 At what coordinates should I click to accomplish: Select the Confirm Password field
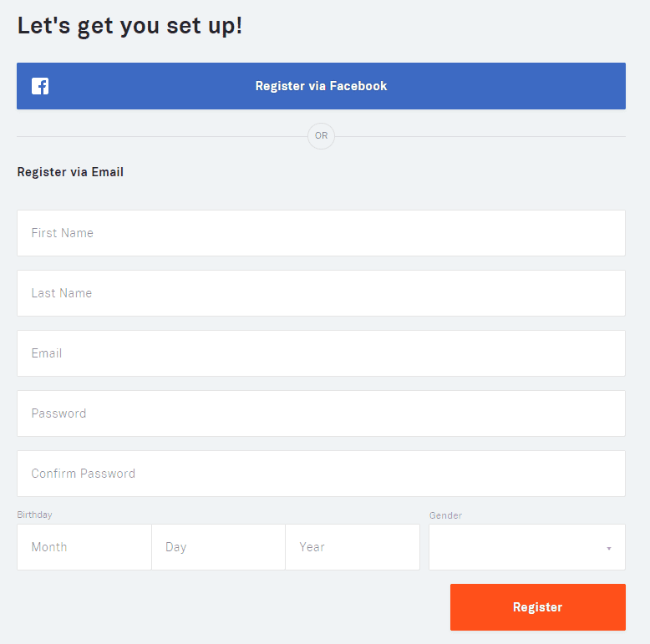point(321,474)
